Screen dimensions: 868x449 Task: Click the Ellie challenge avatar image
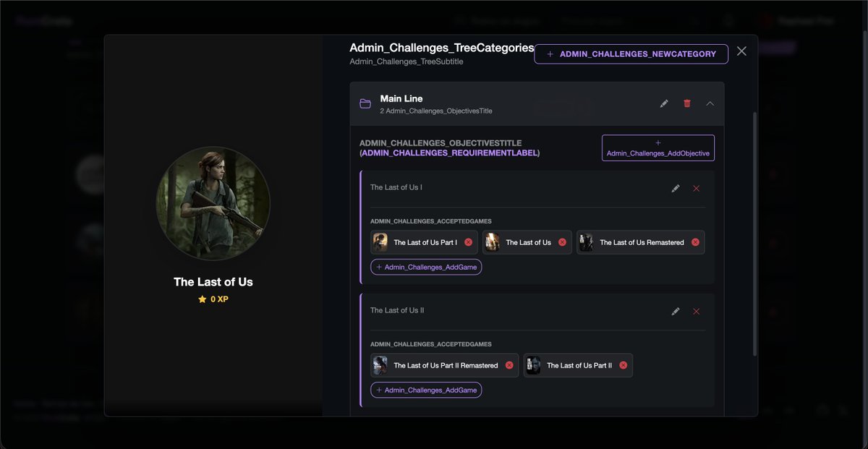tap(213, 203)
